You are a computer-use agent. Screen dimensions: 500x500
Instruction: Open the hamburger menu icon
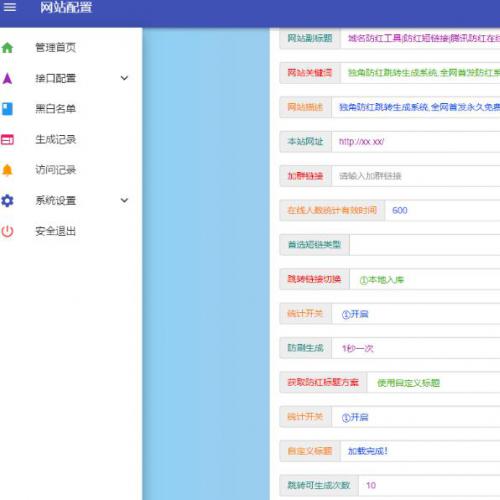point(9,7)
